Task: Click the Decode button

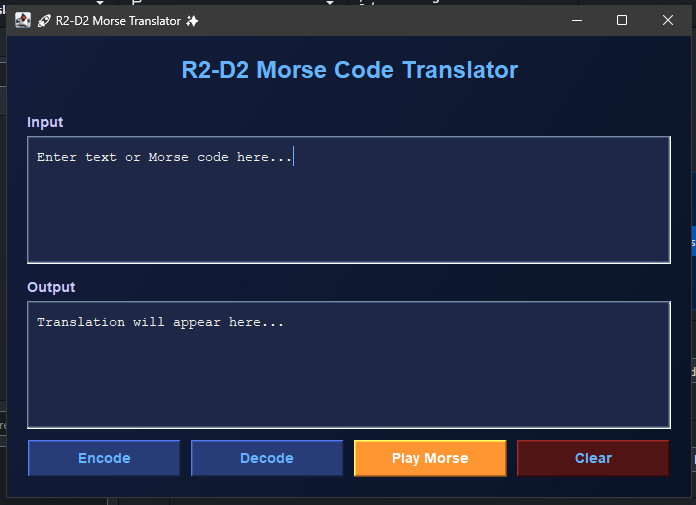Action: [267, 458]
